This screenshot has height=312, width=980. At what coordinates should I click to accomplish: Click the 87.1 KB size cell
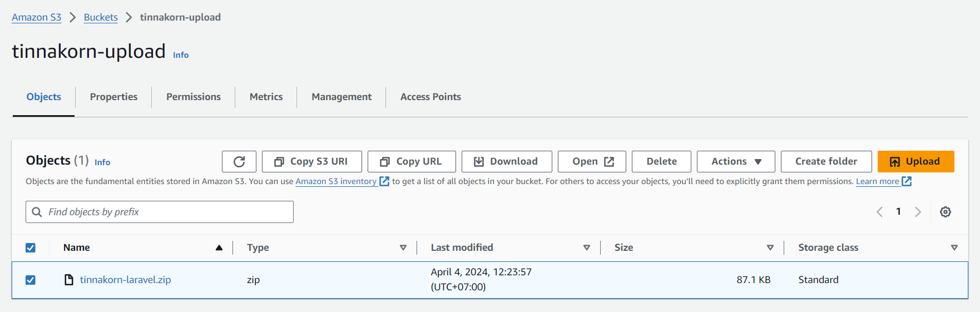(x=754, y=280)
